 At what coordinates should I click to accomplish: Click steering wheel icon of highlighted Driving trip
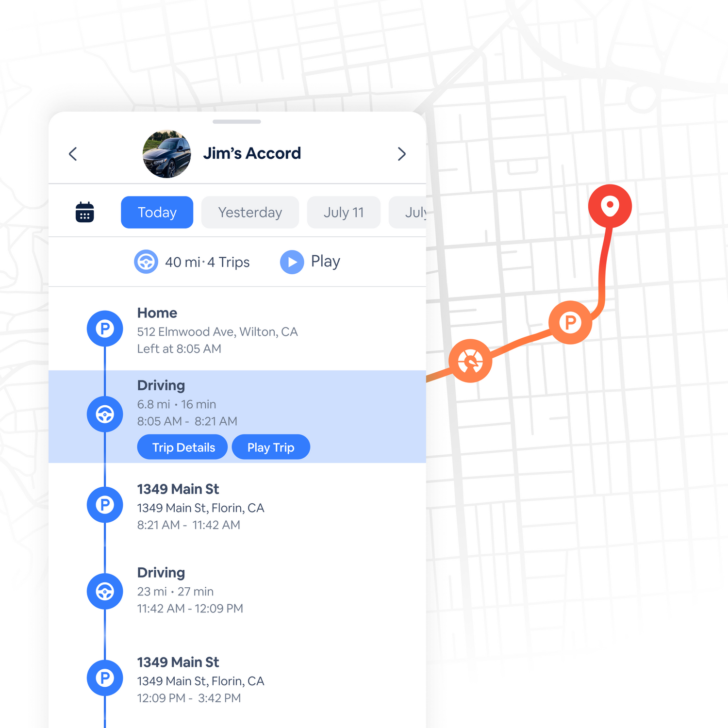pos(105,414)
